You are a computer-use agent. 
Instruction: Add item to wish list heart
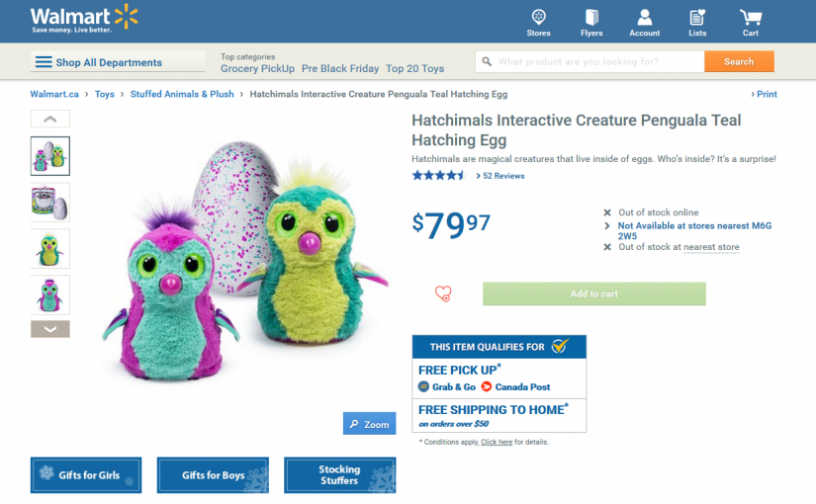(443, 294)
